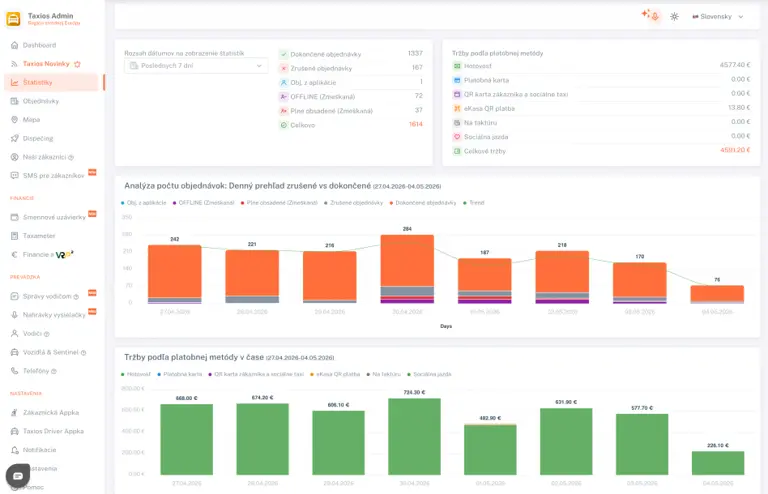The height and width of the screenshot is (494, 768).
Task: Click the euro icon beside Financie
Action: 14,254
